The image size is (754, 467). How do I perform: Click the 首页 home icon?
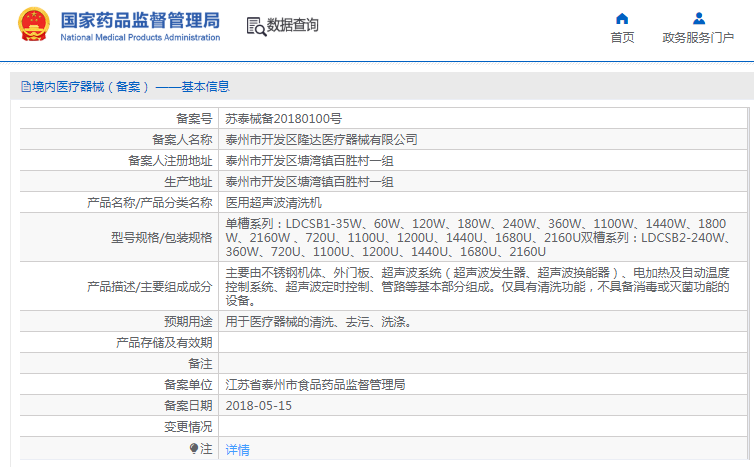pos(622,19)
